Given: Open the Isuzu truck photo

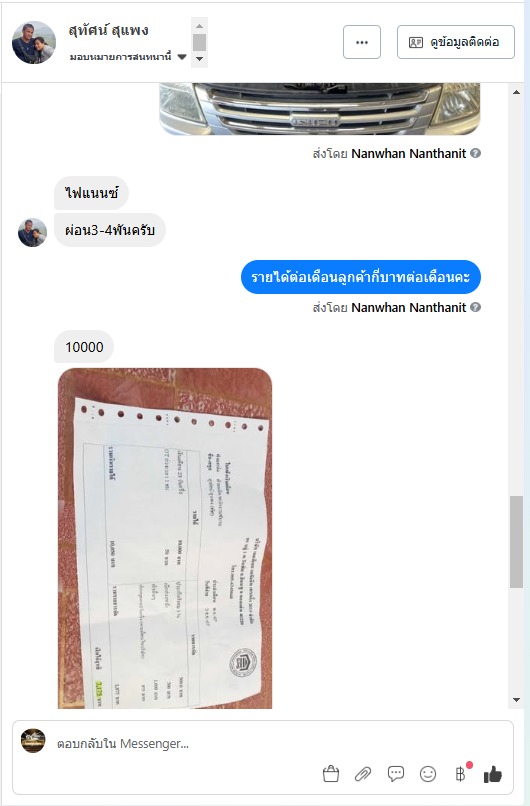Looking at the screenshot, I should (x=319, y=109).
